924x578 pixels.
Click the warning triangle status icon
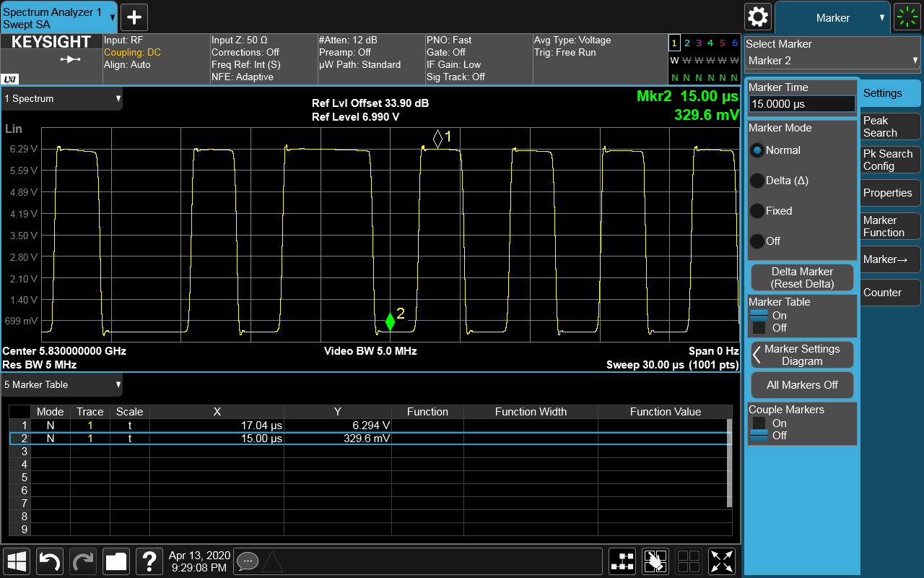coord(271,561)
